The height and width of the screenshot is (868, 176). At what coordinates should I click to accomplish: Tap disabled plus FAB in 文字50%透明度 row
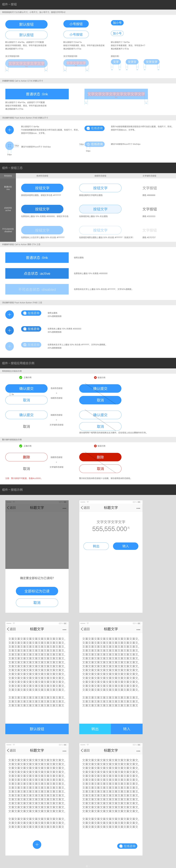pos(9,346)
